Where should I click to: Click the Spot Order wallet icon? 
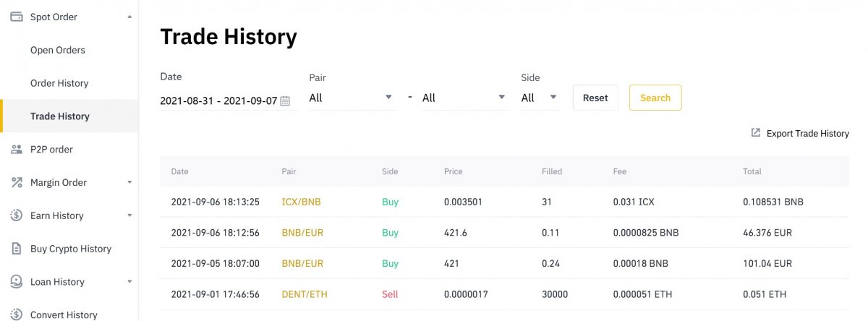click(x=16, y=17)
